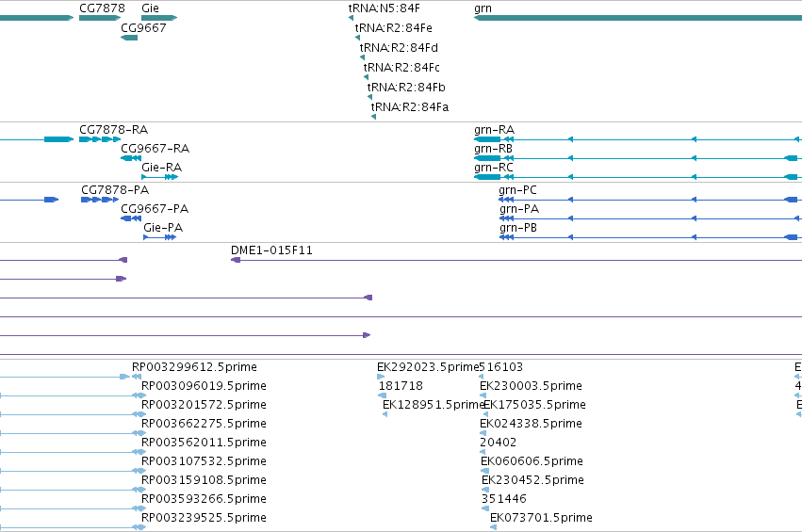802x532 pixels.
Task: Click the CG9667-PA protein label
Action: coord(155,208)
